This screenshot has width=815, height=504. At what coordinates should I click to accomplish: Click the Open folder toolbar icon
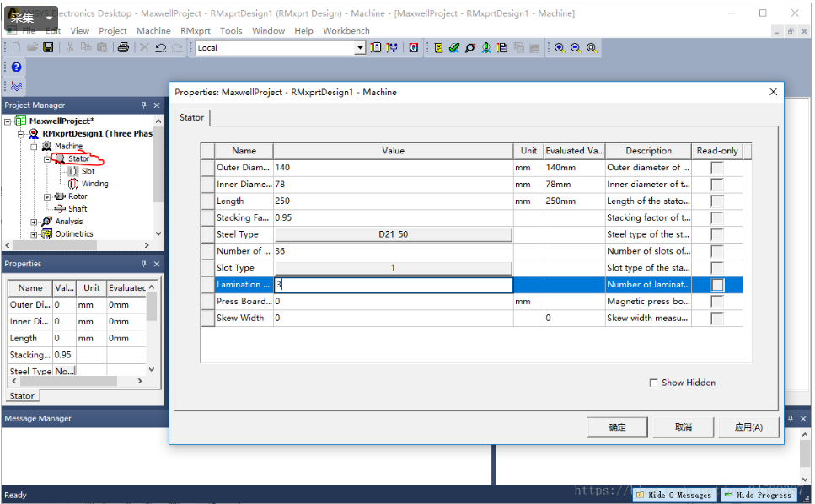(32, 47)
